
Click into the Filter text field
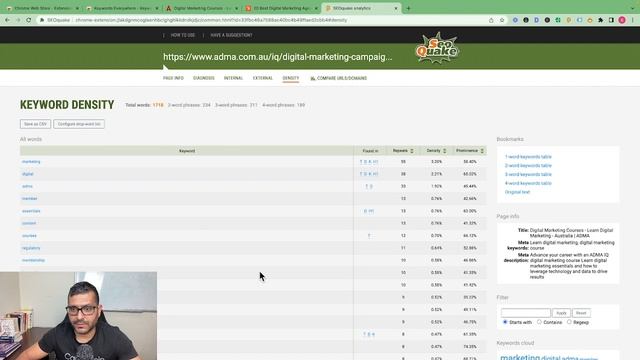click(526, 313)
